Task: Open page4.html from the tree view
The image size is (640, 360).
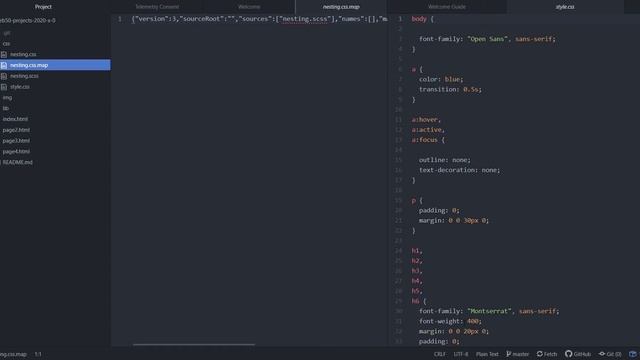Action: (x=16, y=151)
